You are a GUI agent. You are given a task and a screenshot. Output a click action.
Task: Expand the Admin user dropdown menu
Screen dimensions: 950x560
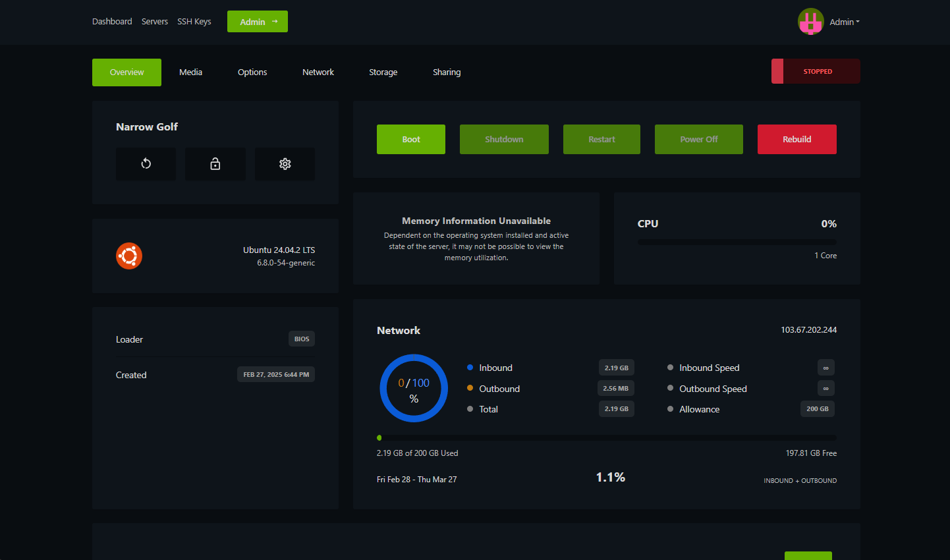(x=845, y=22)
